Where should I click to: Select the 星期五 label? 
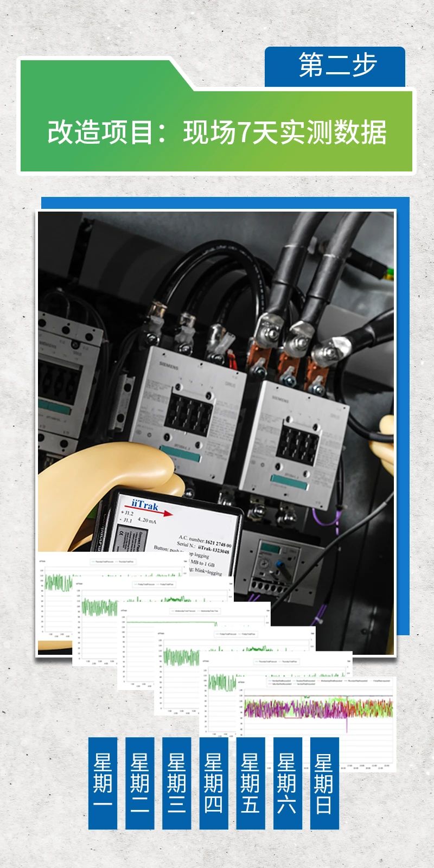(250, 783)
